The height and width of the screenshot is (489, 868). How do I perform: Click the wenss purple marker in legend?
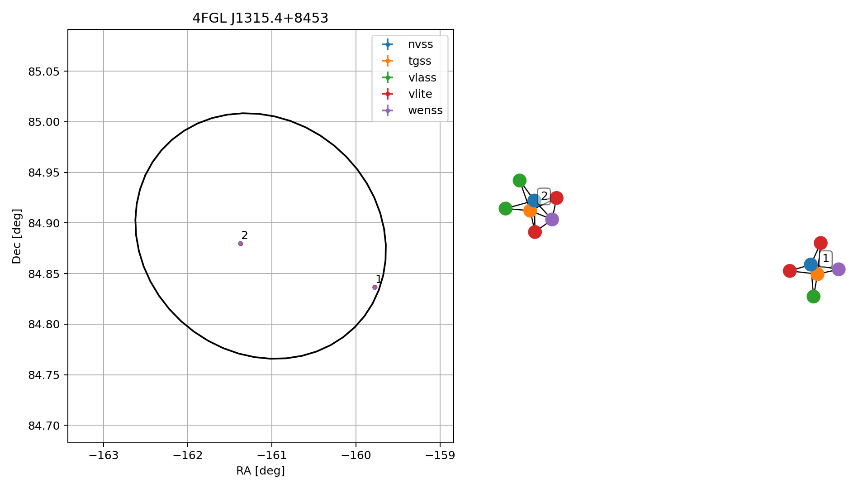pyautogui.click(x=388, y=110)
